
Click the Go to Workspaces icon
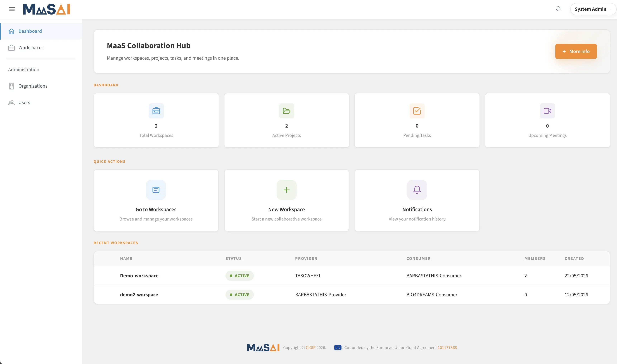(156, 190)
